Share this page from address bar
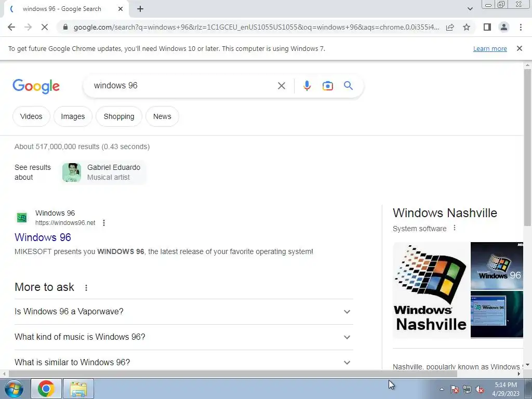Image resolution: width=532 pixels, height=399 pixels. click(x=450, y=27)
